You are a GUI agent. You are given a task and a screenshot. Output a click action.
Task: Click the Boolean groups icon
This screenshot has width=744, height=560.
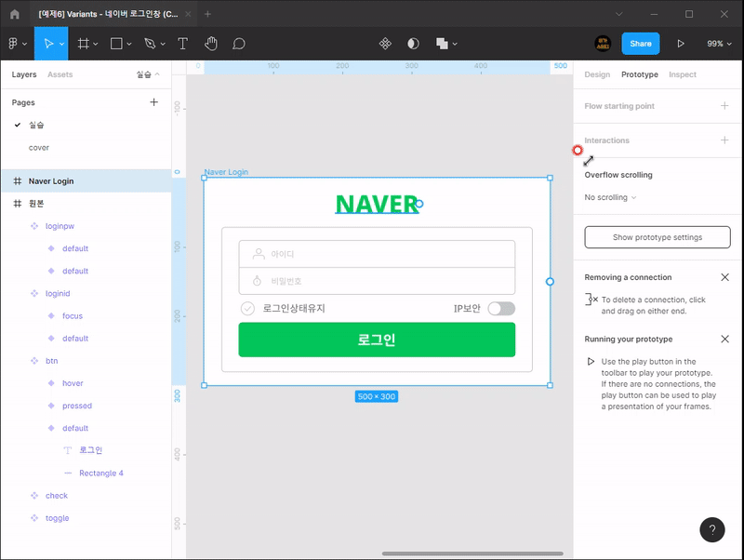(x=442, y=44)
